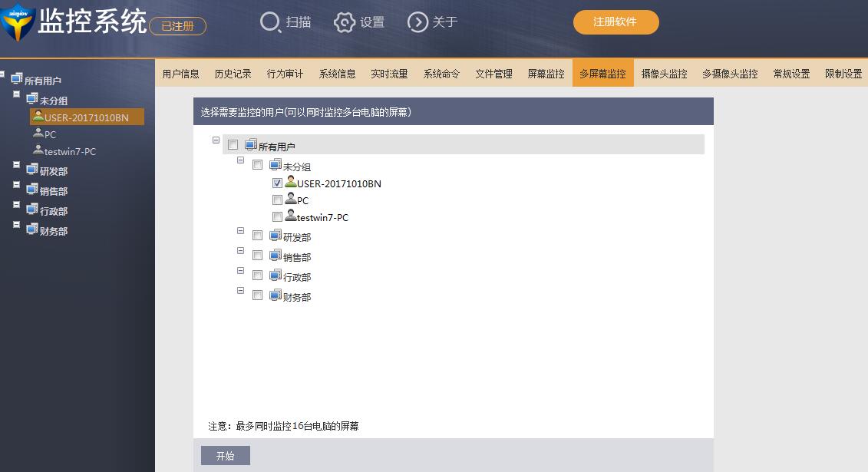
Task: Check the 所有用户 checkbox in main panel
Action: point(233,145)
